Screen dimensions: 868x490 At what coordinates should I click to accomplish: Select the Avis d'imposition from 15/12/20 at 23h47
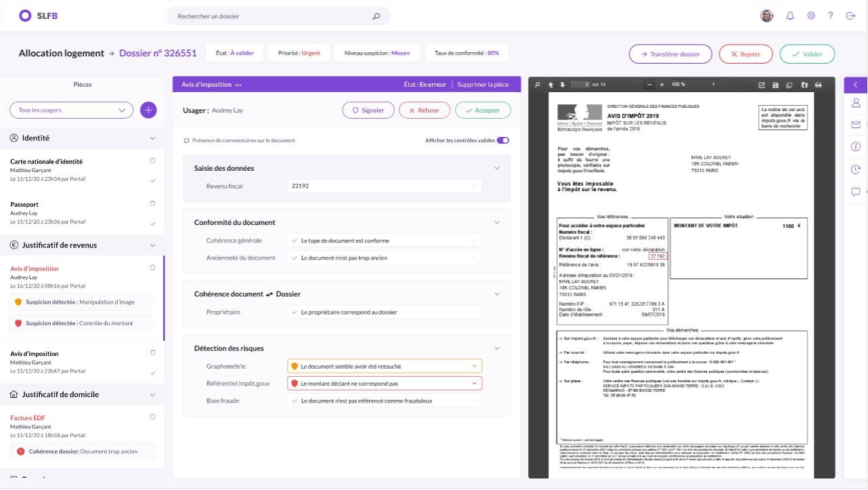point(82,363)
